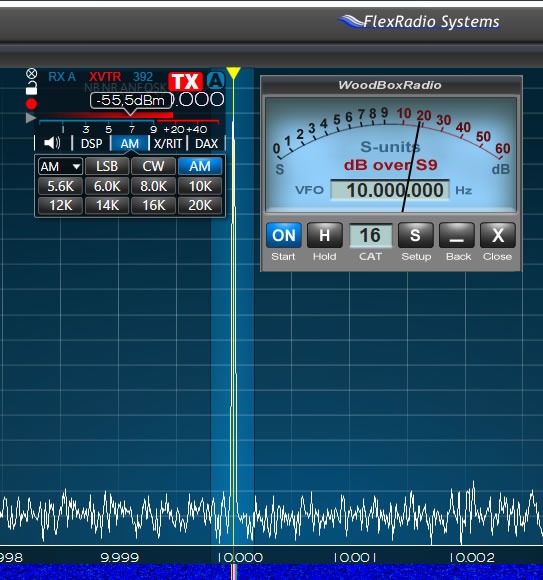Image resolution: width=543 pixels, height=580 pixels.
Task: Set filter width to 10K
Action: click(x=200, y=186)
